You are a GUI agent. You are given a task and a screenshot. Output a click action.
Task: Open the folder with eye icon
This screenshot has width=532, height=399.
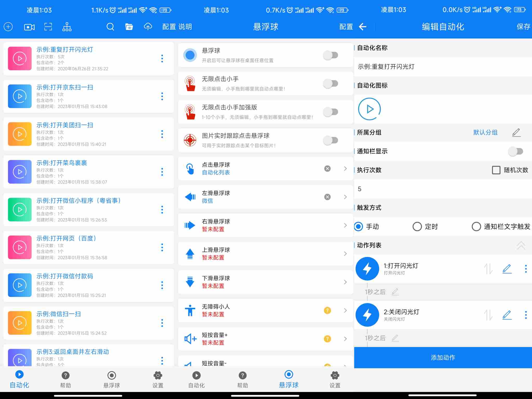click(129, 27)
